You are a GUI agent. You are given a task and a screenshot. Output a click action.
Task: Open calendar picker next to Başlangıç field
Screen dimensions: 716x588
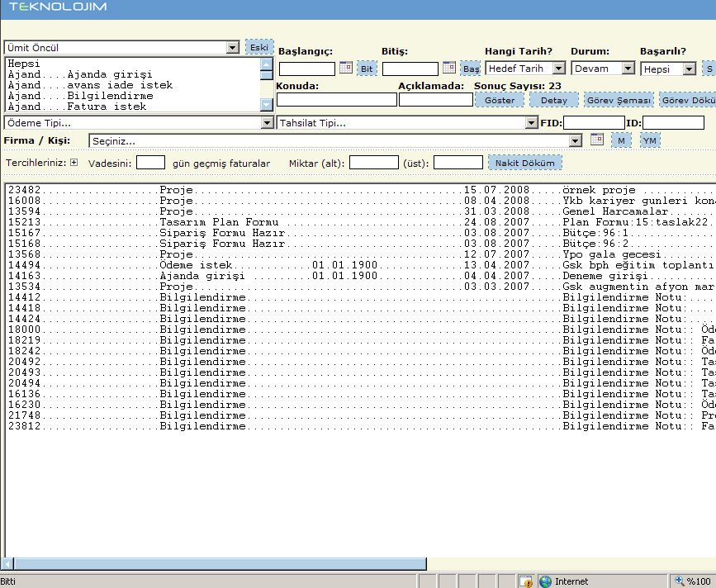(346, 68)
